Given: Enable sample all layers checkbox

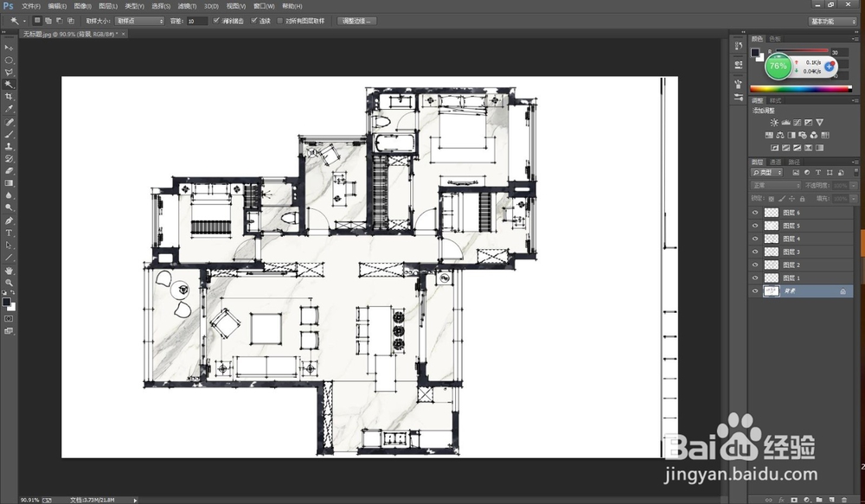Looking at the screenshot, I should coord(279,21).
